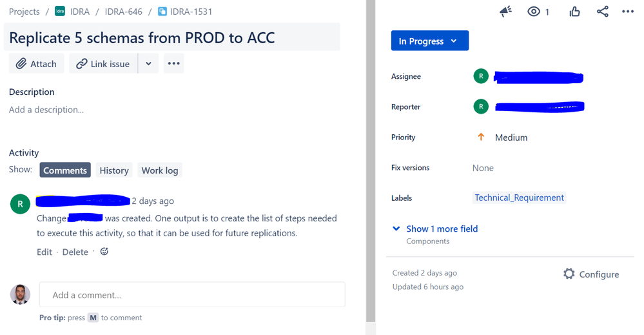Click the Add a comment field
The image size is (644, 335).
(x=192, y=294)
